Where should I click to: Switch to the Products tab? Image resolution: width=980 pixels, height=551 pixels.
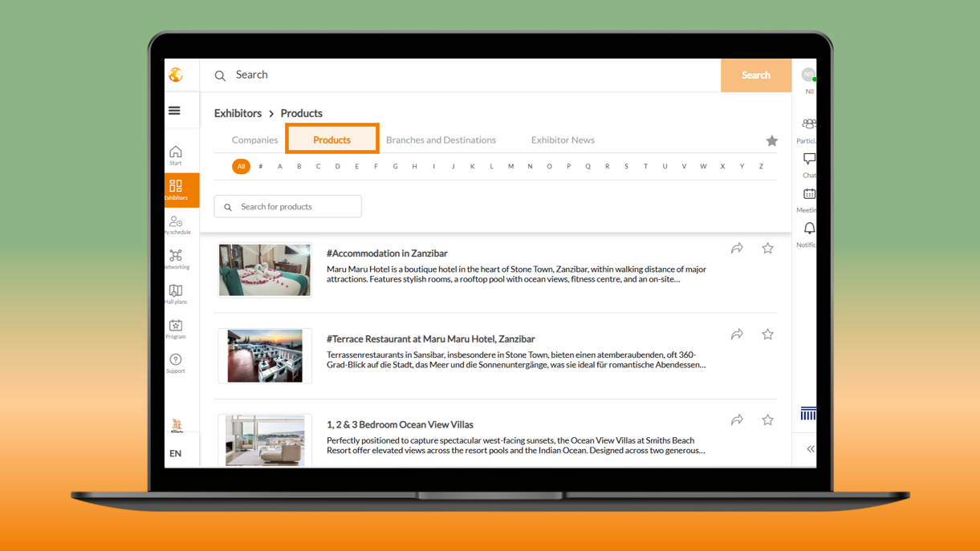(x=331, y=140)
